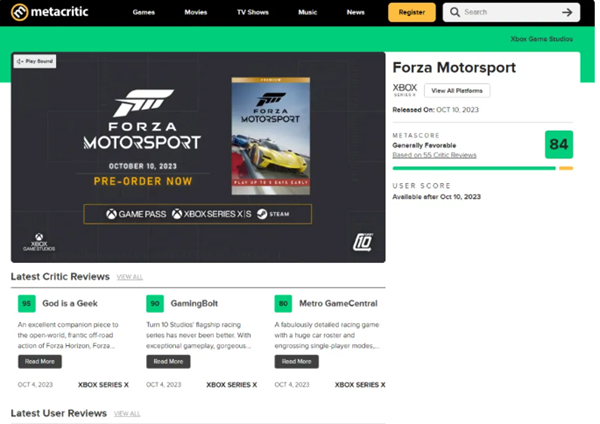The width and height of the screenshot is (600, 424).
Task: Type in the Search field
Action: coord(510,13)
